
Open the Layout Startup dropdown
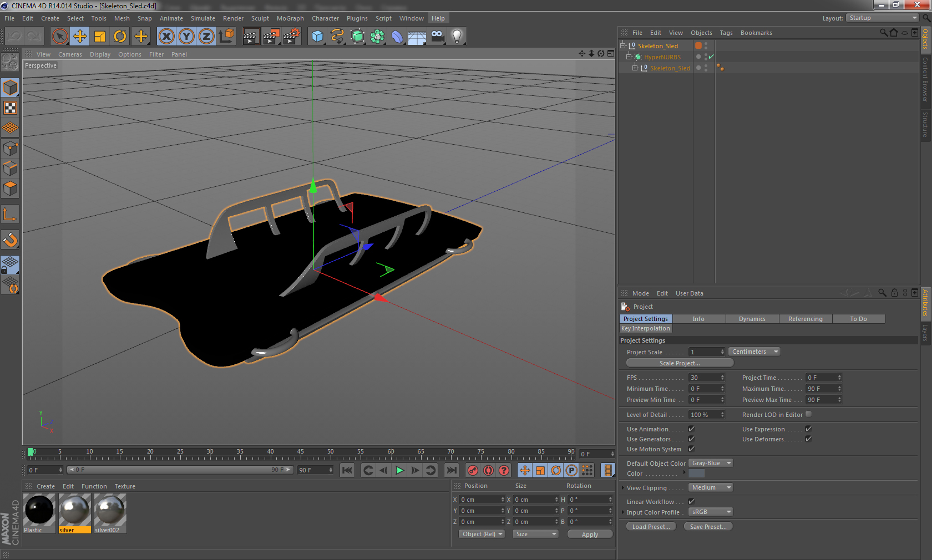(x=883, y=18)
